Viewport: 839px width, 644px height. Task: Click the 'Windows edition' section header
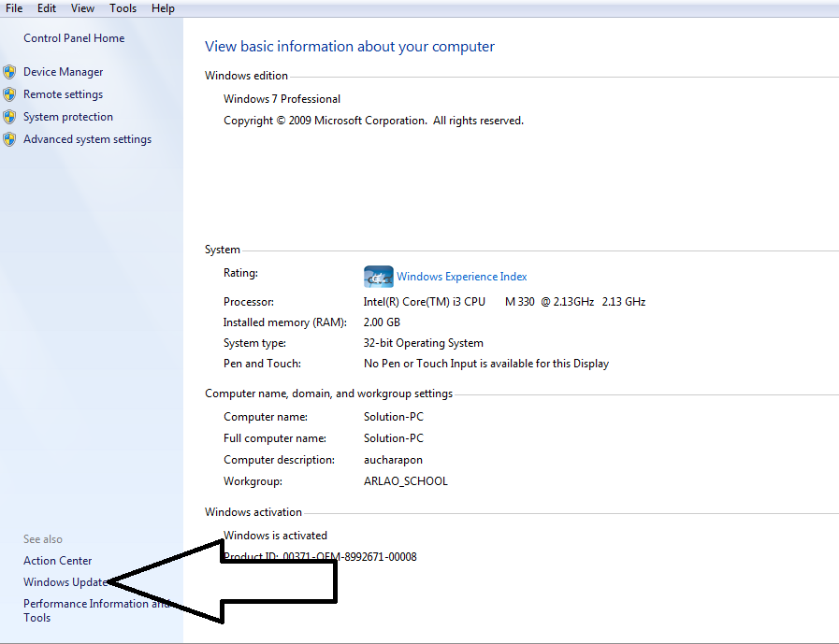click(246, 76)
